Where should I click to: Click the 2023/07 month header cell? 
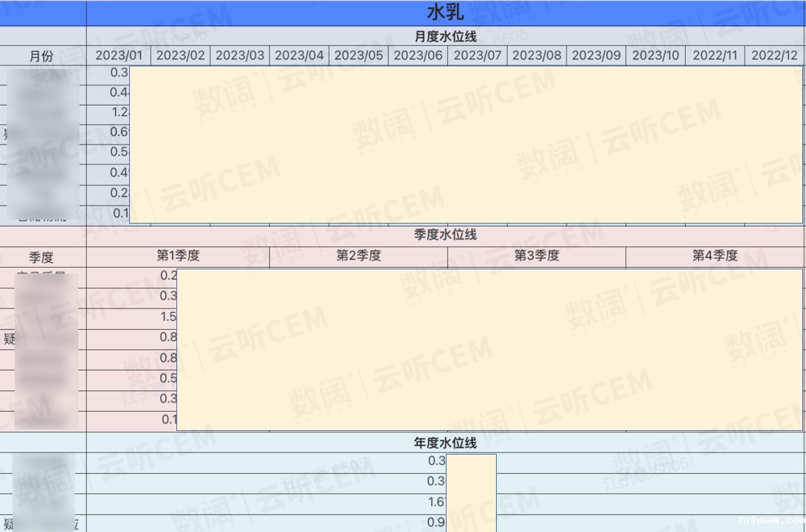click(x=478, y=55)
